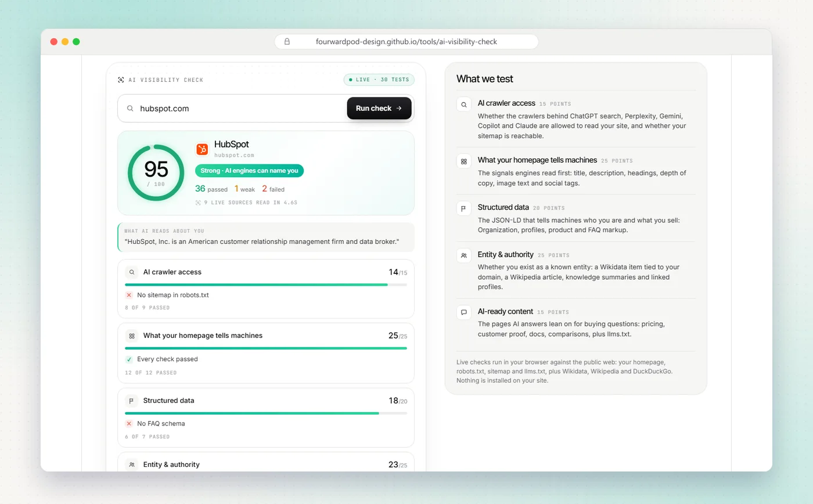Click the HubSpot orange logo icon
Viewport: 813px width, 504px height.
click(x=202, y=149)
